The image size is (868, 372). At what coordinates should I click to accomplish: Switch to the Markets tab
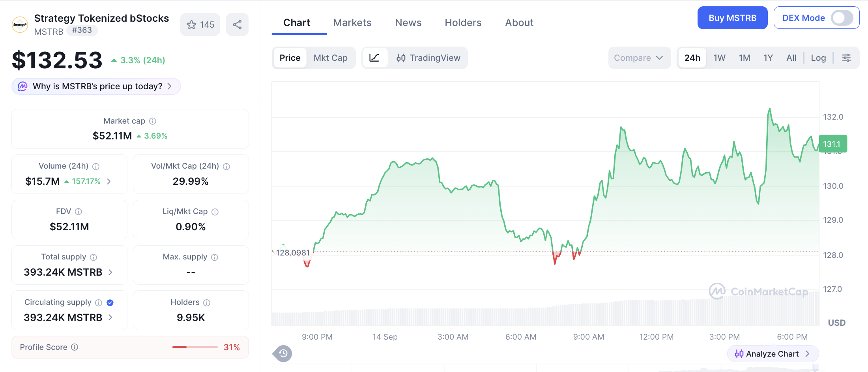pyautogui.click(x=352, y=23)
